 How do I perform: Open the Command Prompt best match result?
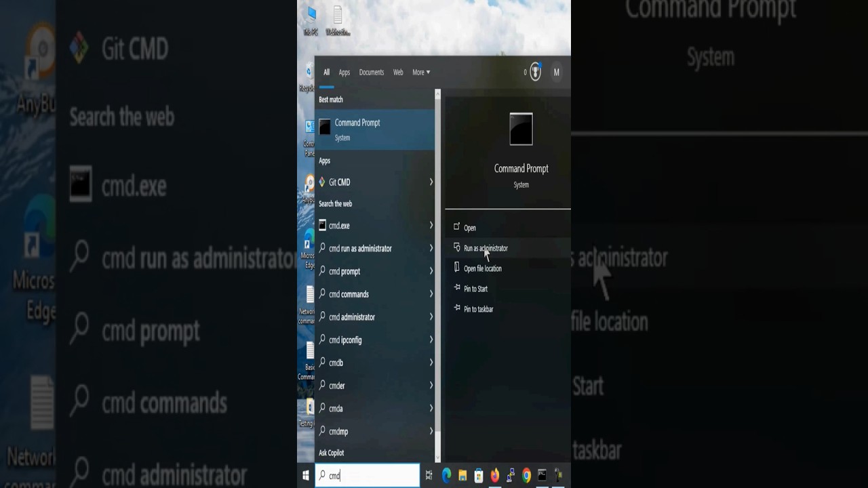pyautogui.click(x=375, y=129)
